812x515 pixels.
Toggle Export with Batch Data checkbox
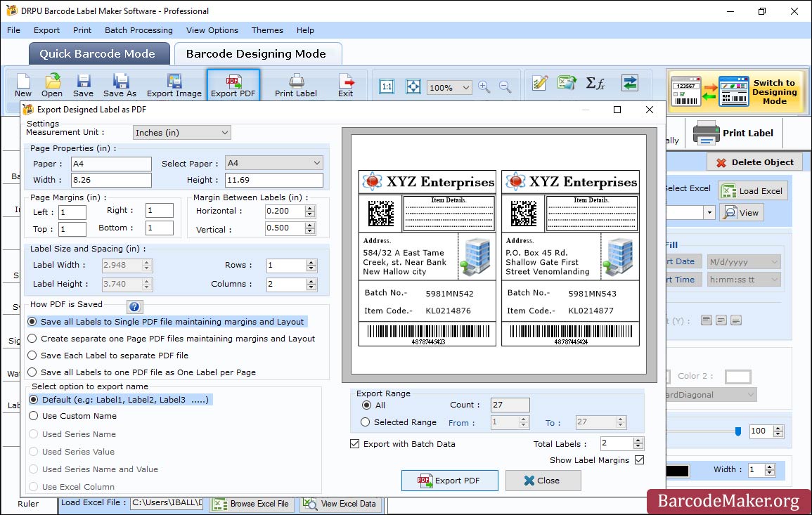tap(403, 443)
